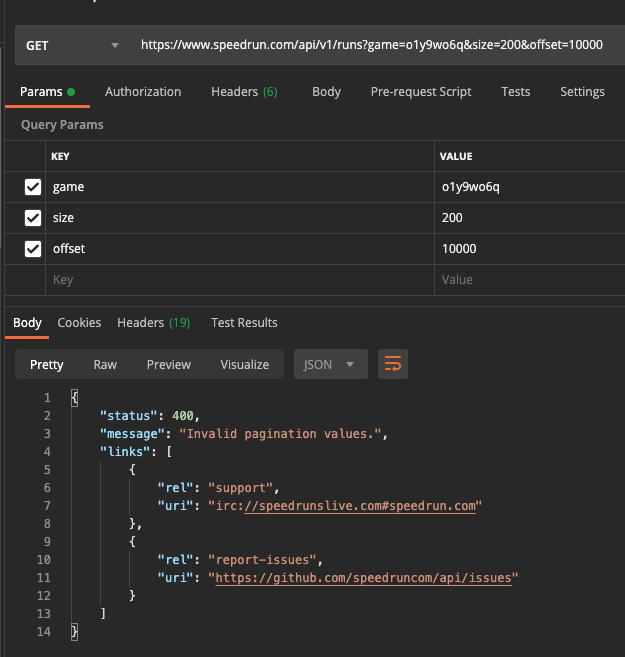Click the Query Params heading

click(62, 124)
